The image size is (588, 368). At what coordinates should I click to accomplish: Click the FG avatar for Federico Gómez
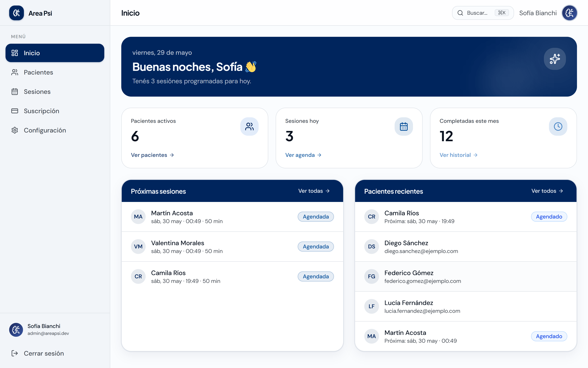(371, 276)
